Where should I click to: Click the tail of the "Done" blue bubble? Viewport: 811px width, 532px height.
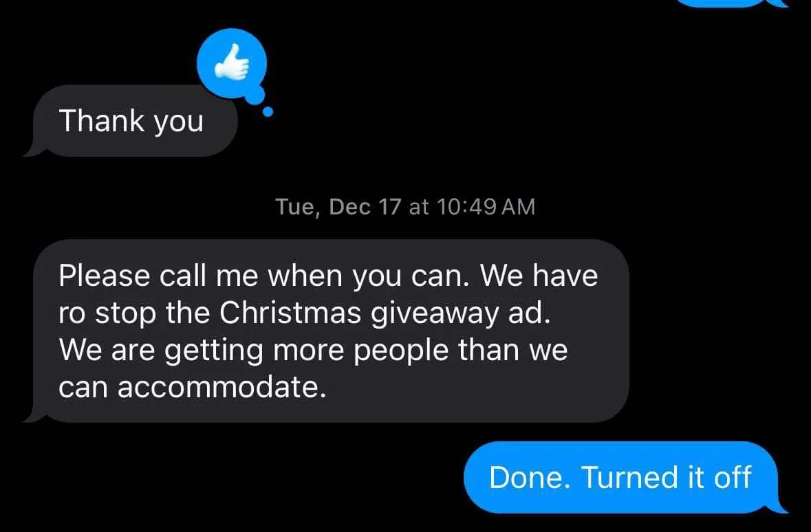point(779,507)
